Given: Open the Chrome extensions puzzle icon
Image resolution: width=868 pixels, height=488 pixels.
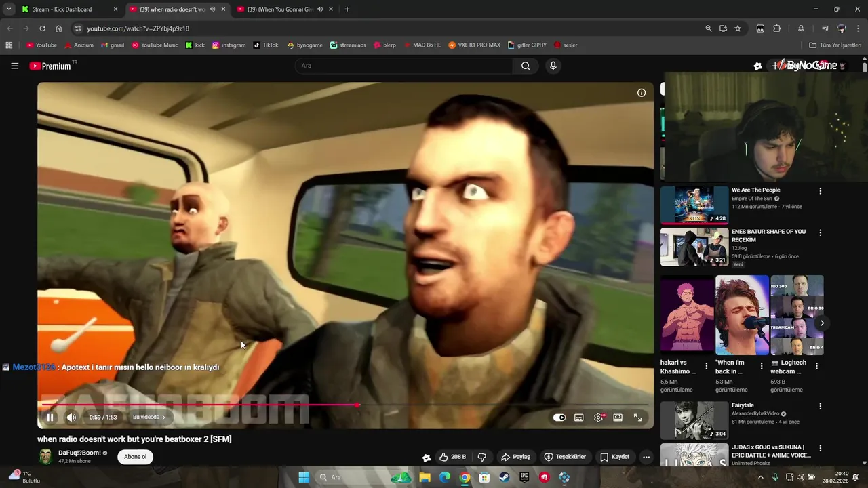Looking at the screenshot, I should pyautogui.click(x=777, y=28).
